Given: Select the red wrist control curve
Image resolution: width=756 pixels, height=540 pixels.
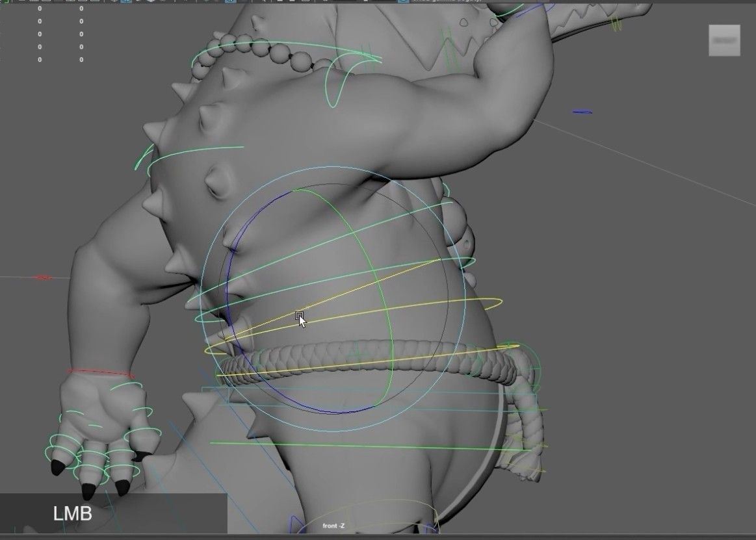Looking at the screenshot, I should coord(101,373).
